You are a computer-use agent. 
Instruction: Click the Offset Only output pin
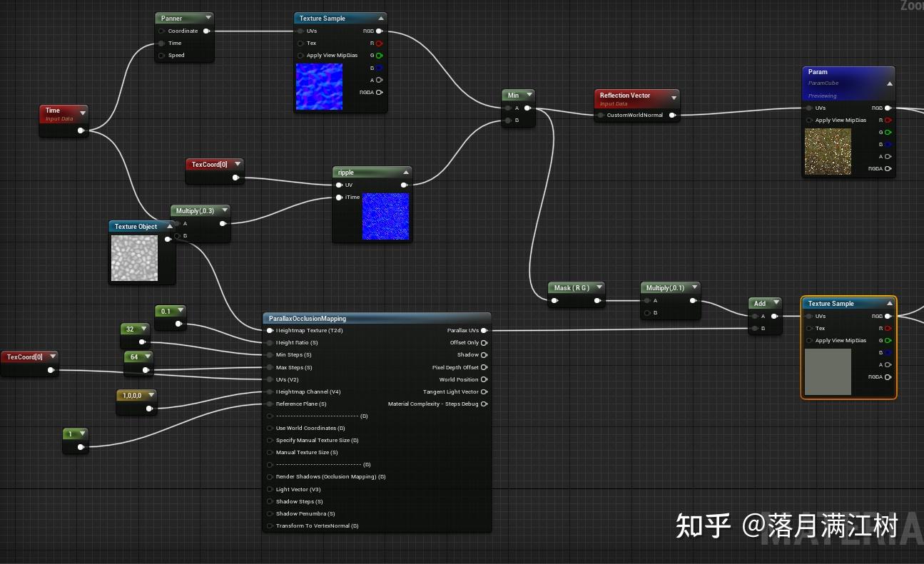484,342
